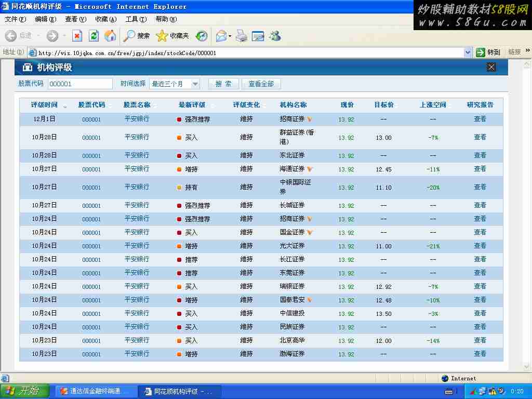Expand the Back button history arrow

[38, 36]
